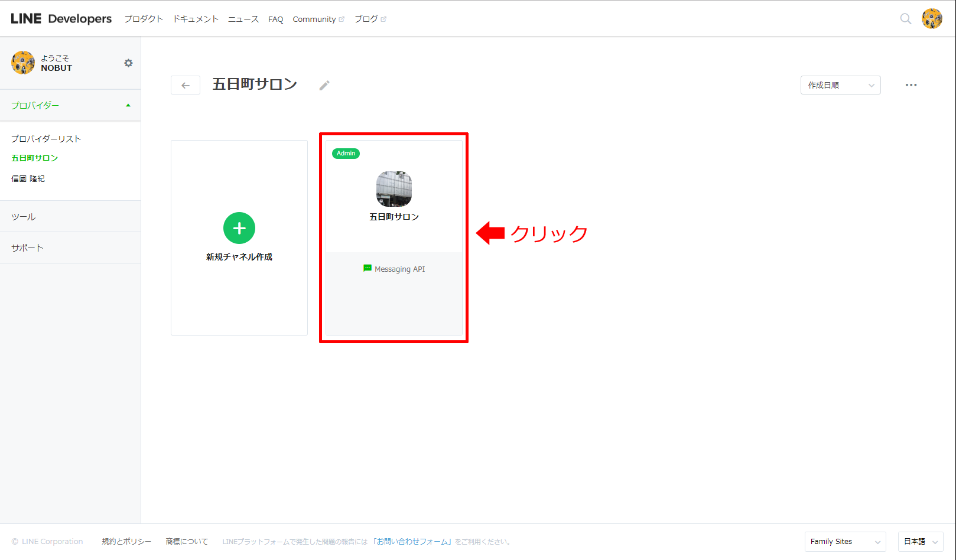Viewport: 956px width, 560px height.
Task: Open the 五日町サロン channel thumbnail
Action: point(394,189)
